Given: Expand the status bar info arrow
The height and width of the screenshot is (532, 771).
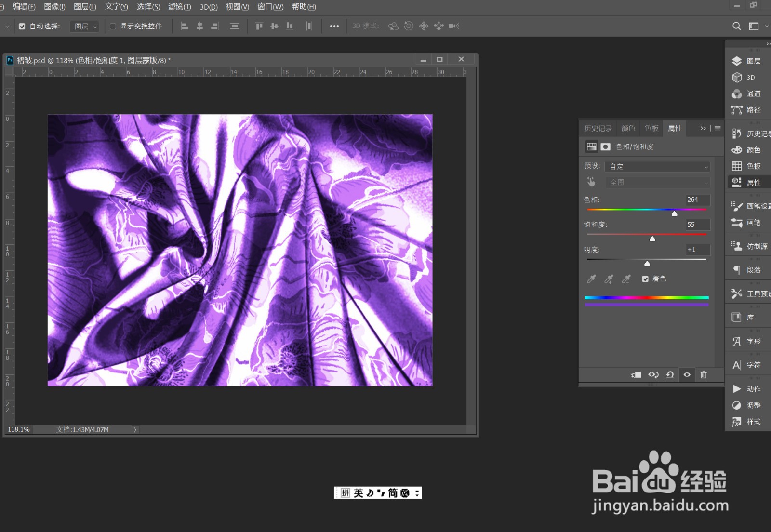Looking at the screenshot, I should [135, 430].
